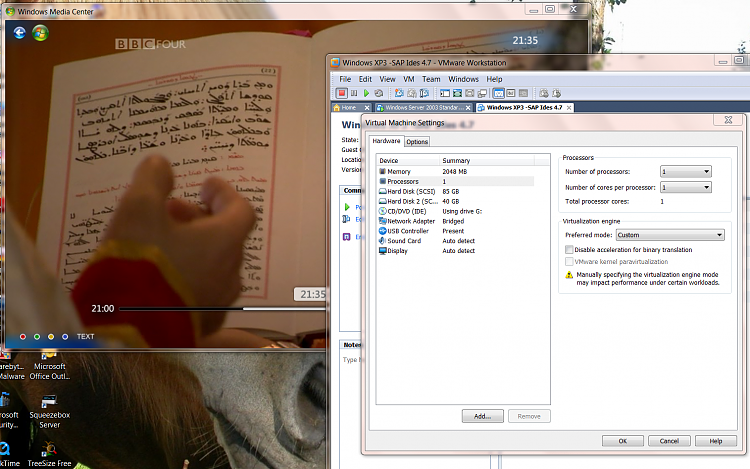Click OK in Virtual Machine Settings

click(x=623, y=441)
